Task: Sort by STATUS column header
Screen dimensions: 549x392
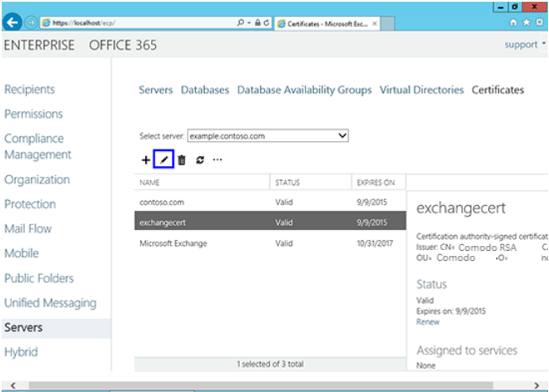Action: (x=310, y=183)
